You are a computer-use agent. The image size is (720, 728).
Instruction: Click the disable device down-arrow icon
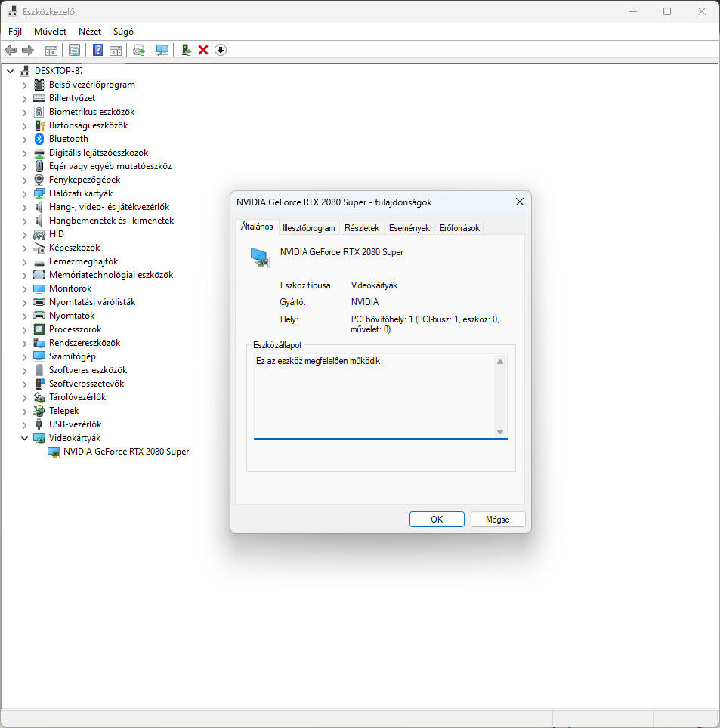click(221, 50)
